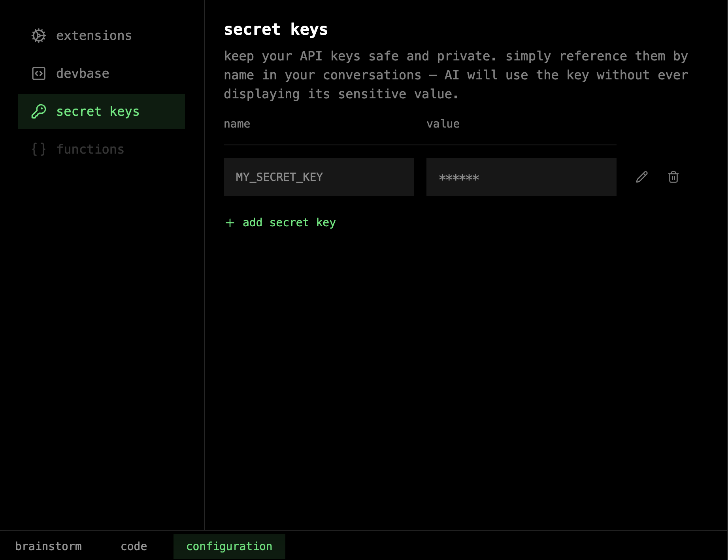Image resolution: width=728 pixels, height=560 pixels.
Task: Open the functions sidebar label
Action: pos(90,149)
